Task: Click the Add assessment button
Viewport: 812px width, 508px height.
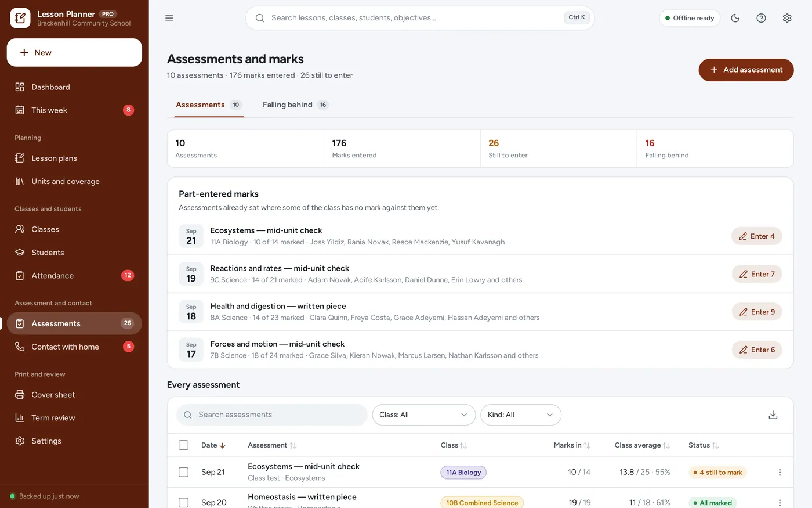Action: (746, 70)
